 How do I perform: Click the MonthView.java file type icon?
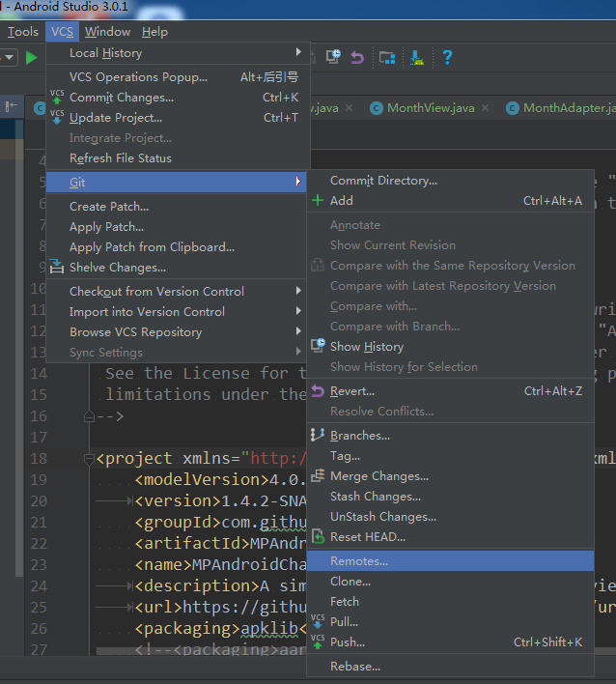(x=377, y=108)
